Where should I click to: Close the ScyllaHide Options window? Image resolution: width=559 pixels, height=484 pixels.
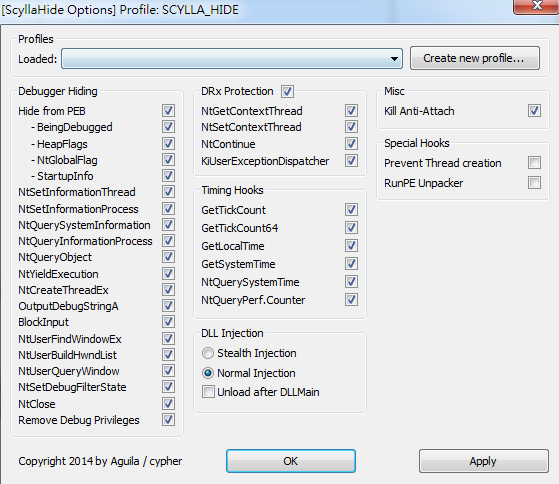click(x=536, y=6)
